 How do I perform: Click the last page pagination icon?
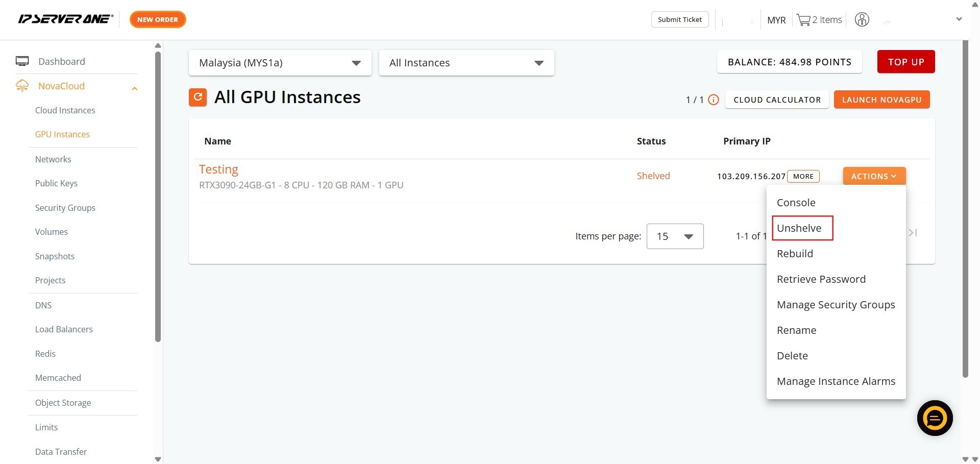913,233
